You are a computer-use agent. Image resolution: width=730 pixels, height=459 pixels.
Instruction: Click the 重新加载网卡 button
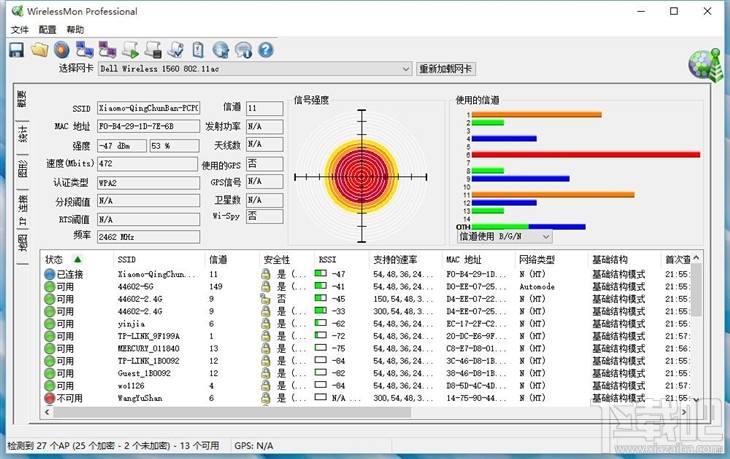(x=446, y=69)
